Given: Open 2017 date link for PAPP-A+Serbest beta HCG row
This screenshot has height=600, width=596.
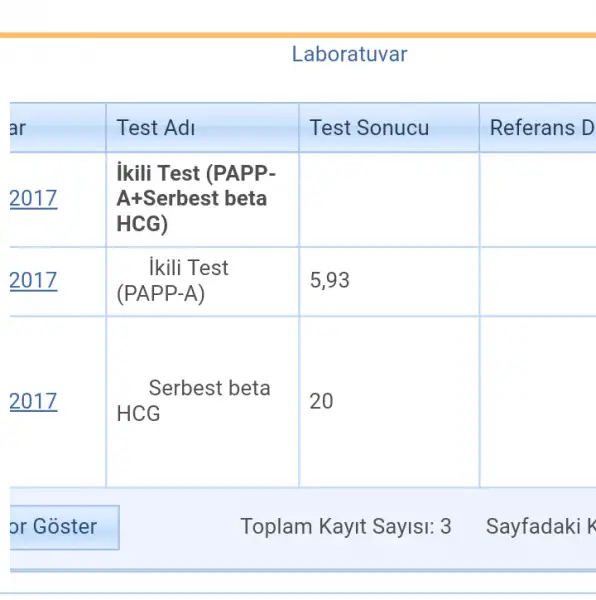Looking at the screenshot, I should pyautogui.click(x=33, y=198).
